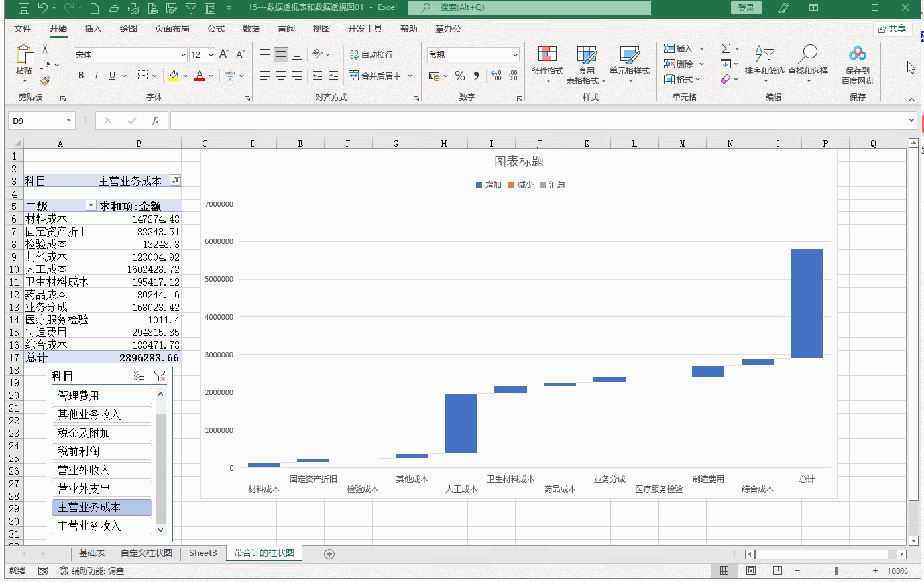Image resolution: width=924 pixels, height=582 pixels.
Task: Switch to the 数据 (Data) ribbon tab
Action: (251, 29)
